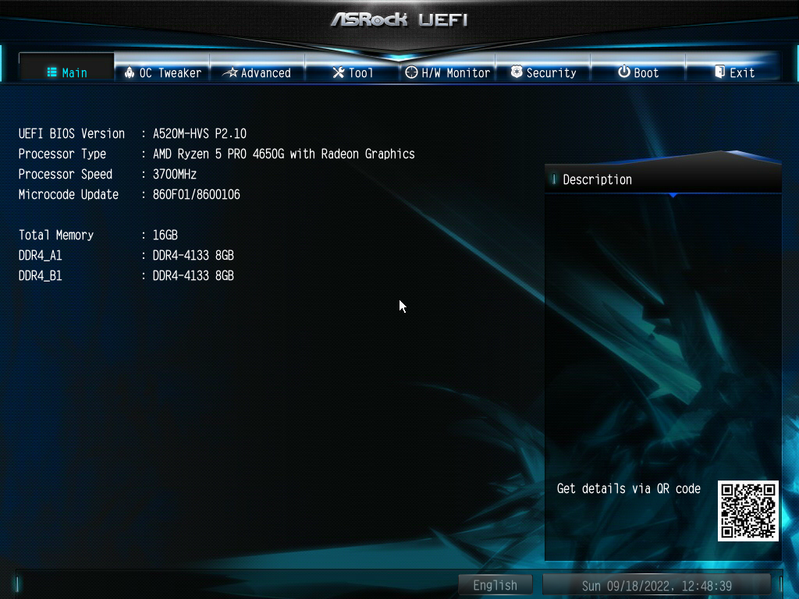
Task: Click the 'Get details via QR code' text
Action: tap(628, 488)
